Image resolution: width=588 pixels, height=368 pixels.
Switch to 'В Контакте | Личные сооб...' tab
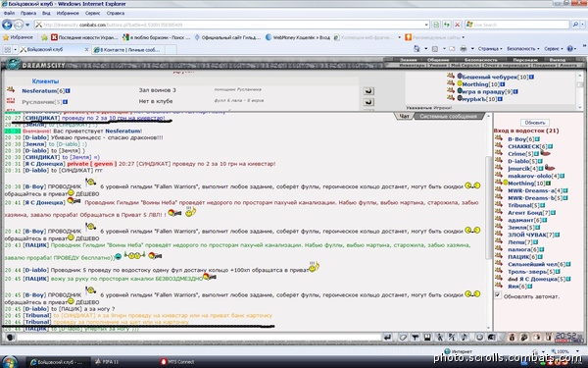[127, 50]
